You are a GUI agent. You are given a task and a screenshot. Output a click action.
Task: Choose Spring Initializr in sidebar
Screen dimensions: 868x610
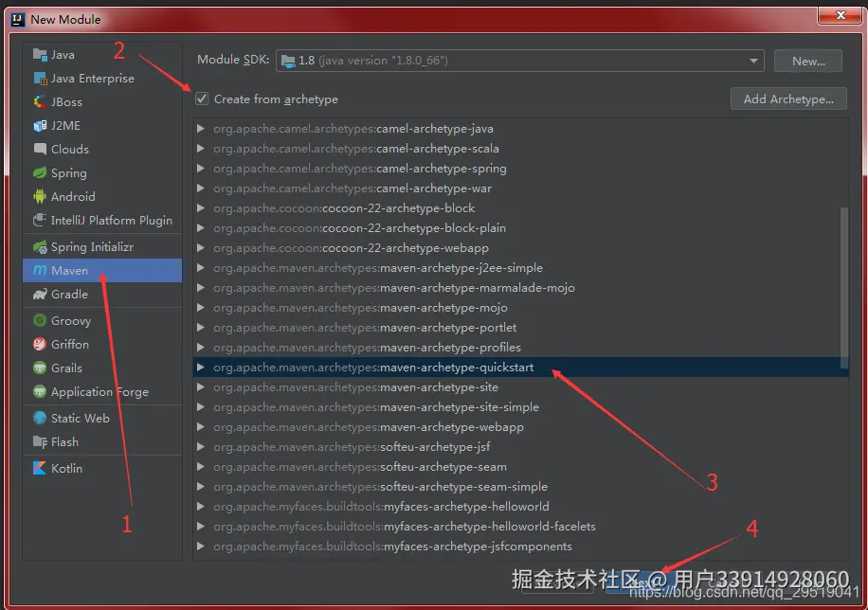click(92, 247)
